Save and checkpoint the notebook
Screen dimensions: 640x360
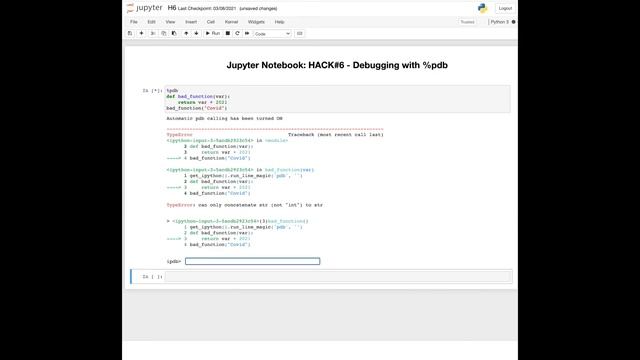(x=130, y=33)
